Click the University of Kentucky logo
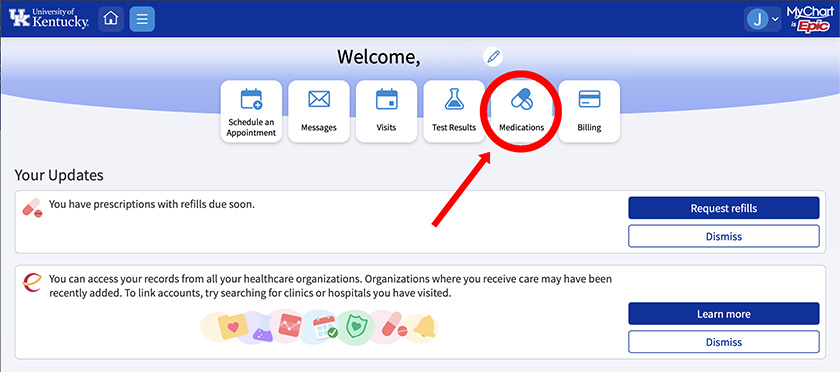840x372 pixels. pos(49,19)
